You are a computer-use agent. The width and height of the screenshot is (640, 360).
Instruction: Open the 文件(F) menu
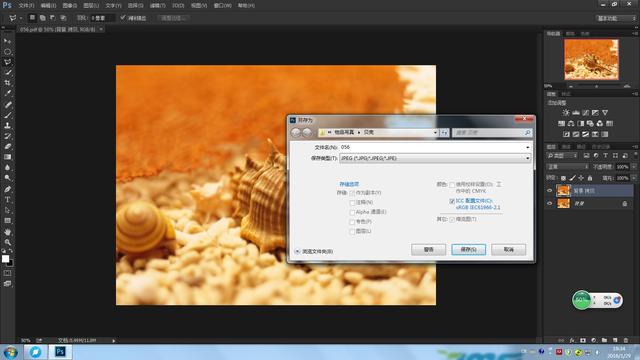pyautogui.click(x=26, y=6)
